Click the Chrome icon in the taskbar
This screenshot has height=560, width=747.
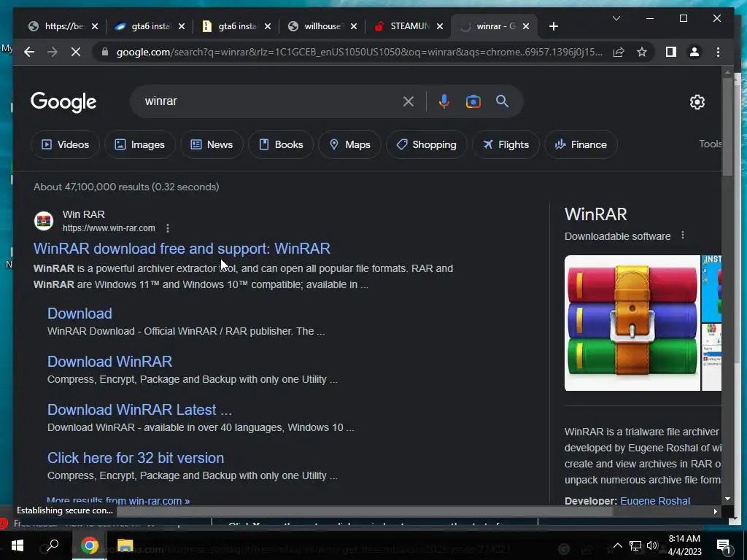pyautogui.click(x=89, y=545)
